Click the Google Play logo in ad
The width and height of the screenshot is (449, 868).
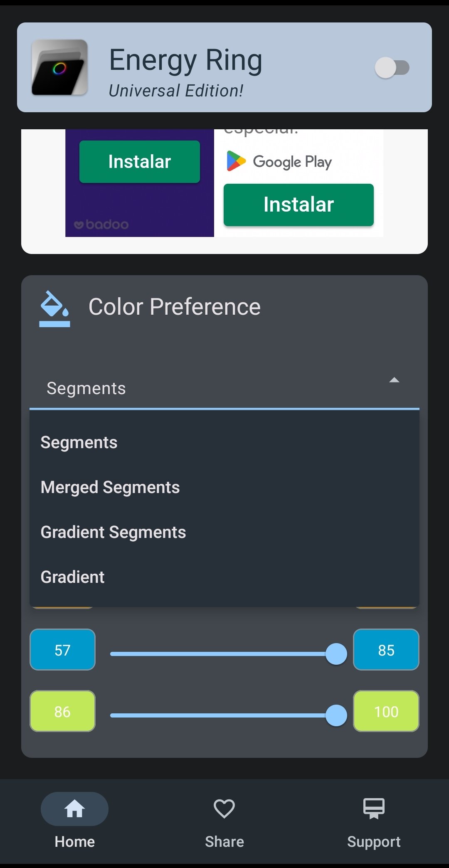coord(279,161)
